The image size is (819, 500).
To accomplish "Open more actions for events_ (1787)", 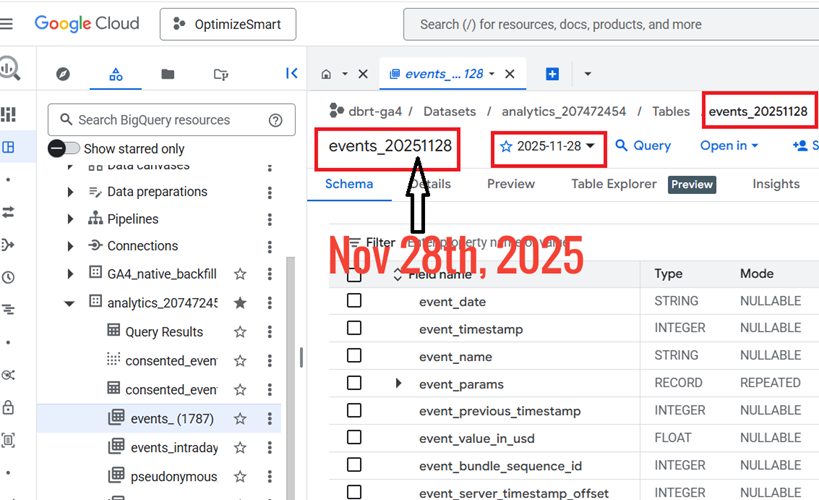I will click(270, 418).
